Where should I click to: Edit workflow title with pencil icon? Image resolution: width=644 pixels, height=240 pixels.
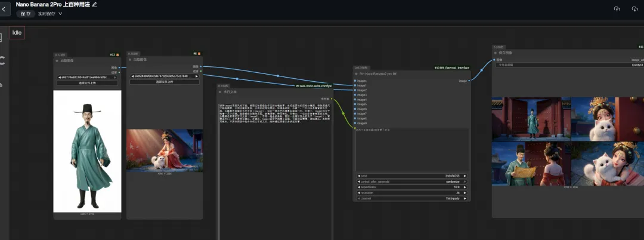click(94, 5)
